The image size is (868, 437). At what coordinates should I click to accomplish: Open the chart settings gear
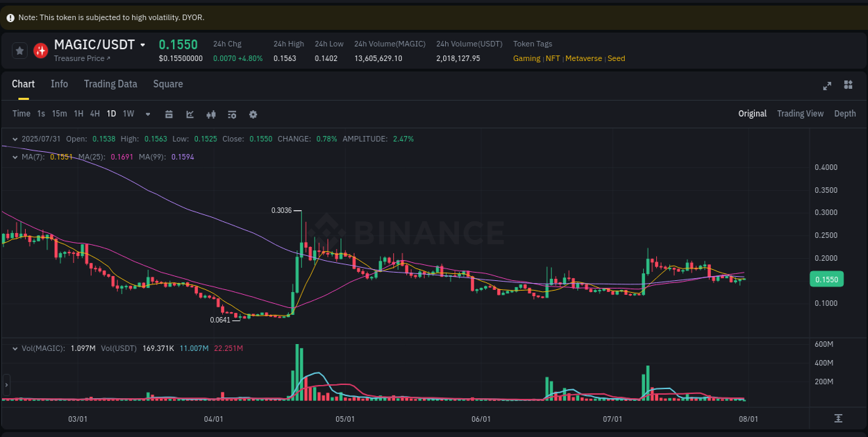[x=253, y=114]
